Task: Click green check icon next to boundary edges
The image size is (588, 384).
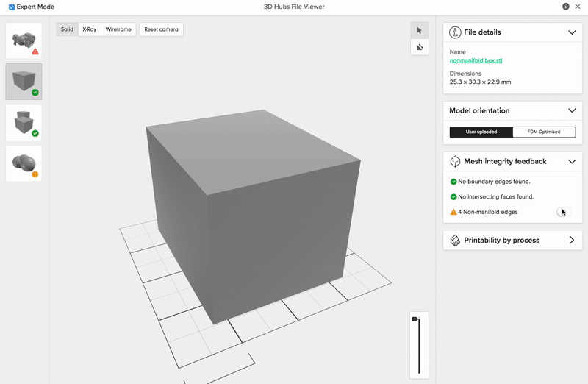Action: [453, 182]
